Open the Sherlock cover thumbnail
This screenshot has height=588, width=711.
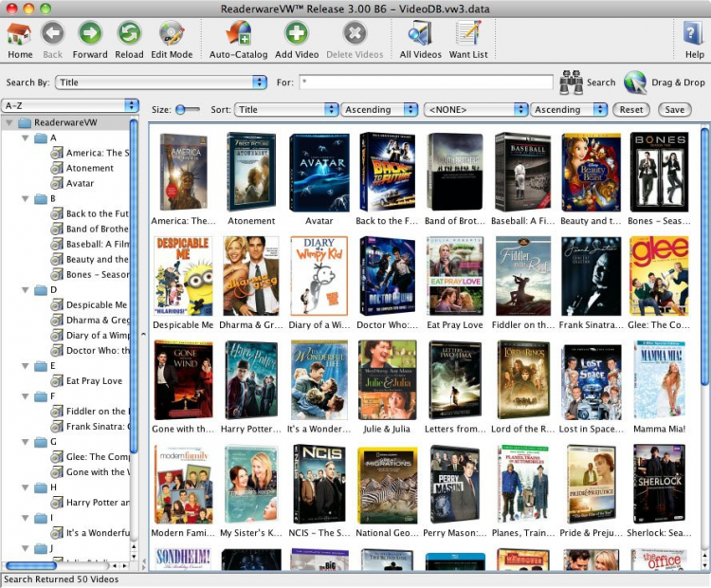click(659, 484)
